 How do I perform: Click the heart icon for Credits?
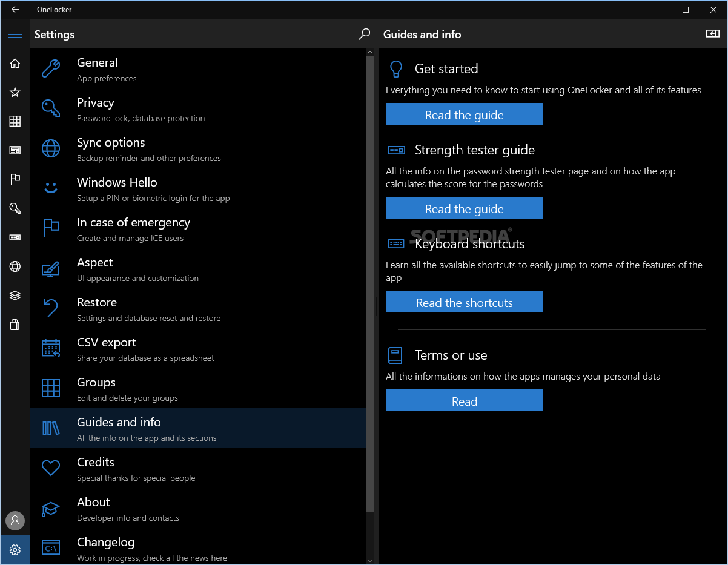point(51,468)
